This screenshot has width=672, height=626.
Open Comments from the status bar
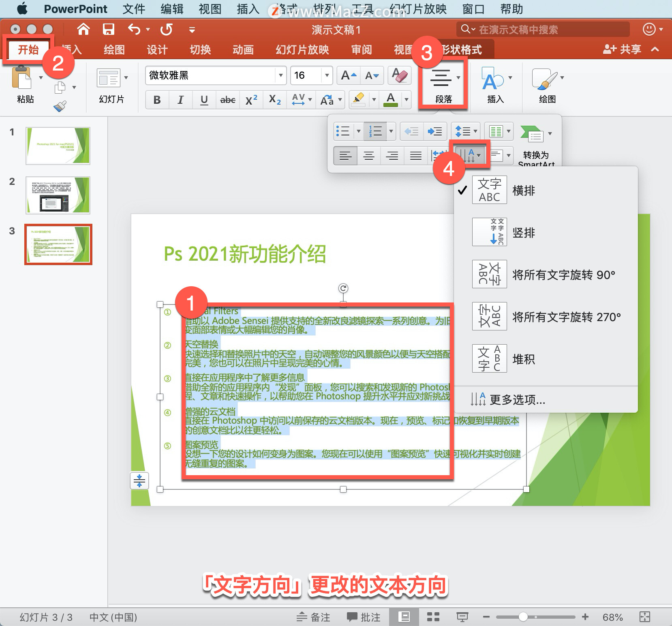point(364,617)
